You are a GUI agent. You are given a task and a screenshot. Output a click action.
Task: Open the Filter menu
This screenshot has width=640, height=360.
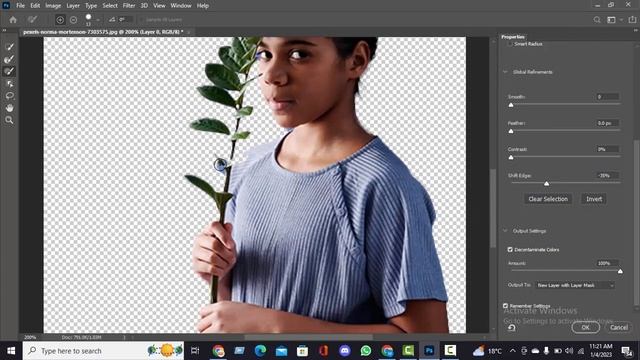pos(129,6)
